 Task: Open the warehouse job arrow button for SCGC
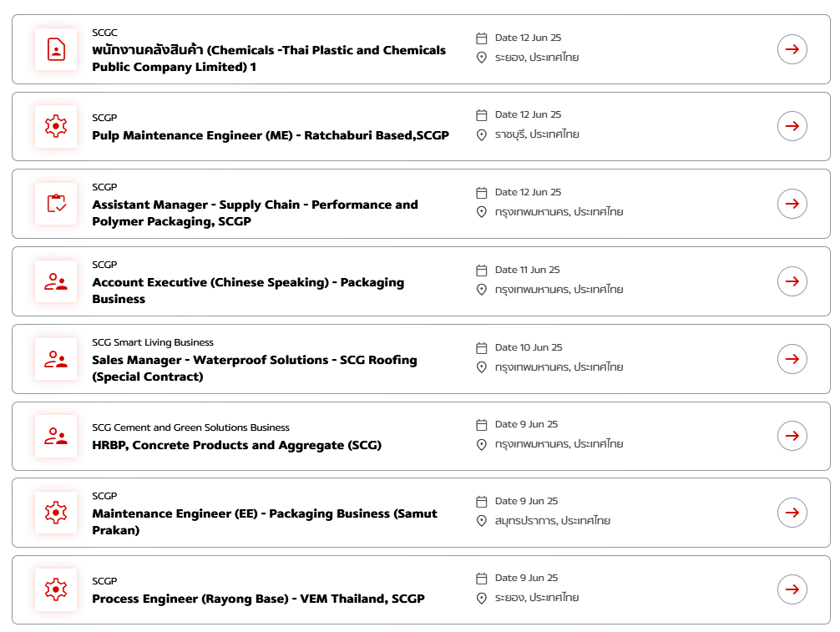pyautogui.click(x=792, y=49)
